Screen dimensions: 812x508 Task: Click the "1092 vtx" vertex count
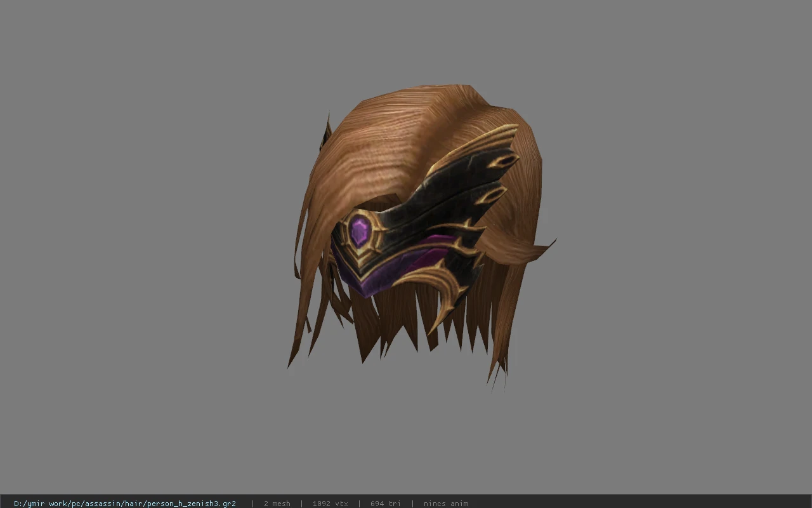(x=330, y=504)
